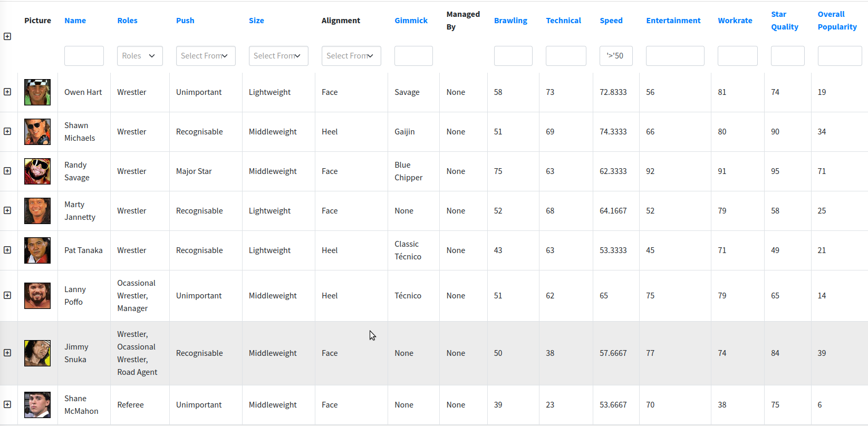Expand the Randy Savage row details

tap(7, 171)
